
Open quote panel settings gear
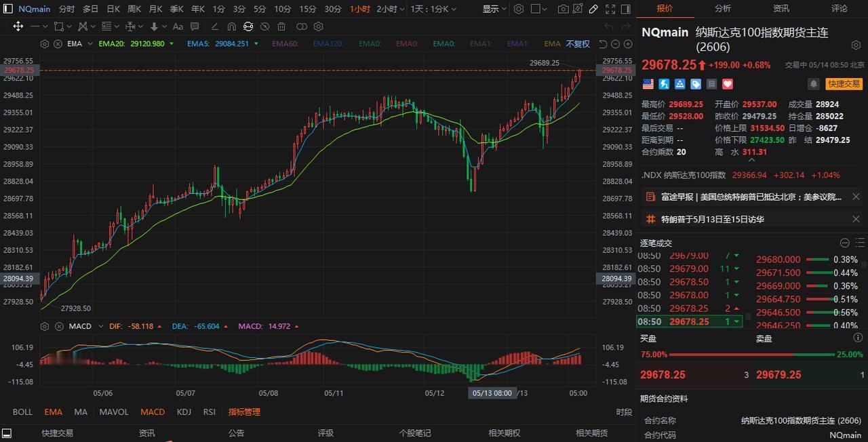856,45
